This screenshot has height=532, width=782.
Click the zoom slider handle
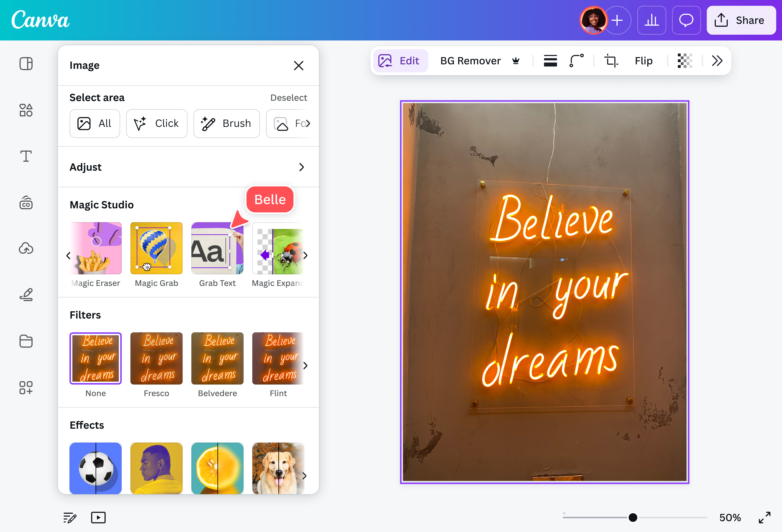(x=633, y=517)
